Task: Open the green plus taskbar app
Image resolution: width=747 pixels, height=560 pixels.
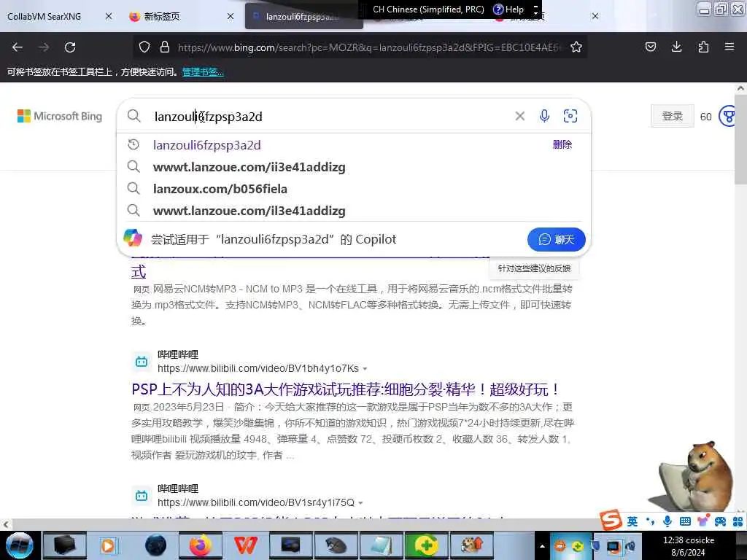Action: point(426,545)
